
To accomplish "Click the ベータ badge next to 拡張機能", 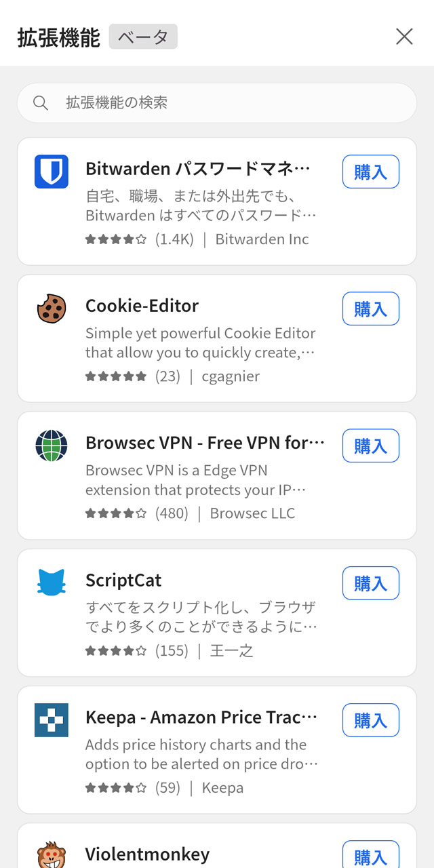I will (x=143, y=37).
